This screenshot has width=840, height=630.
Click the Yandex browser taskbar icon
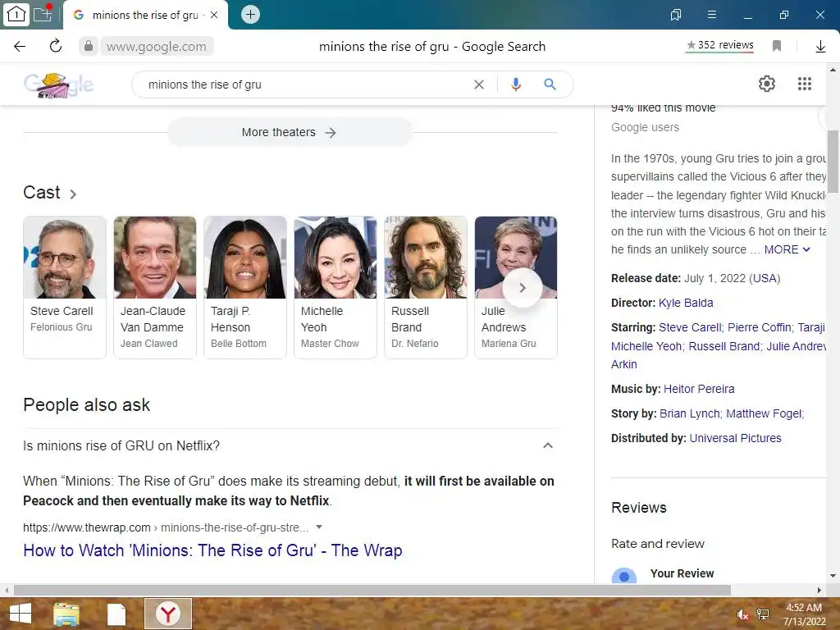click(168, 614)
